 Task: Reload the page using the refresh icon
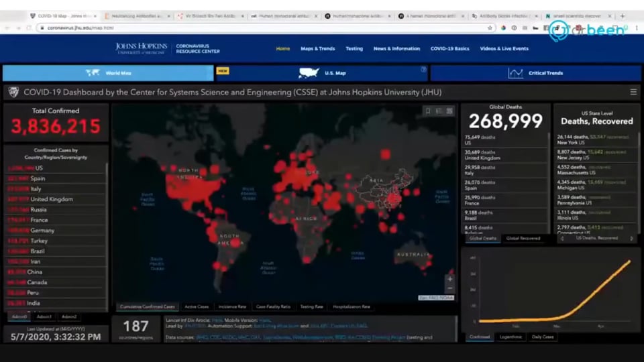pos(29,28)
